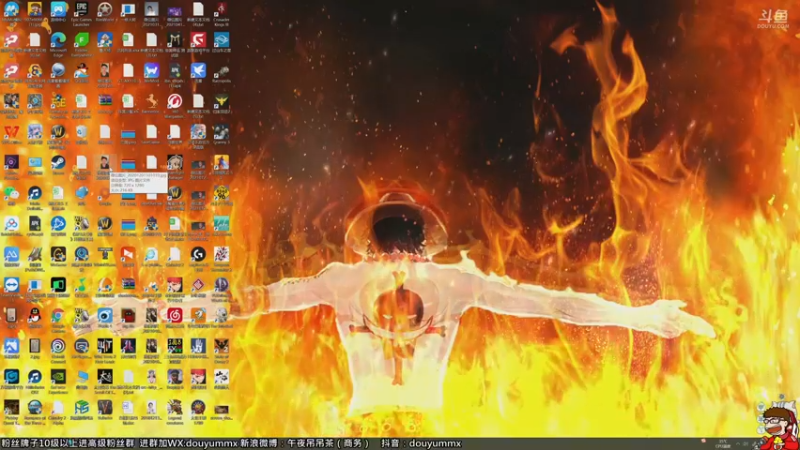Viewport: 800px width, 450px height.
Task: Launch QQ penguin icon
Action: pos(34,315)
